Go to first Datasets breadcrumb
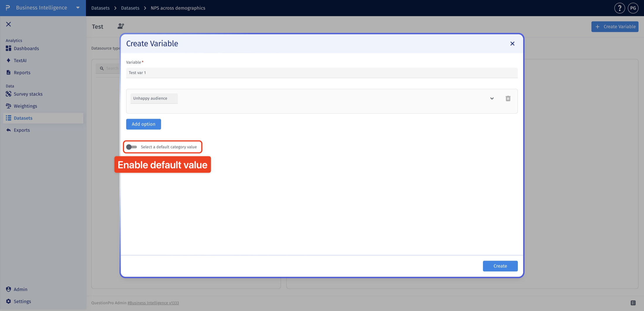 click(x=100, y=8)
